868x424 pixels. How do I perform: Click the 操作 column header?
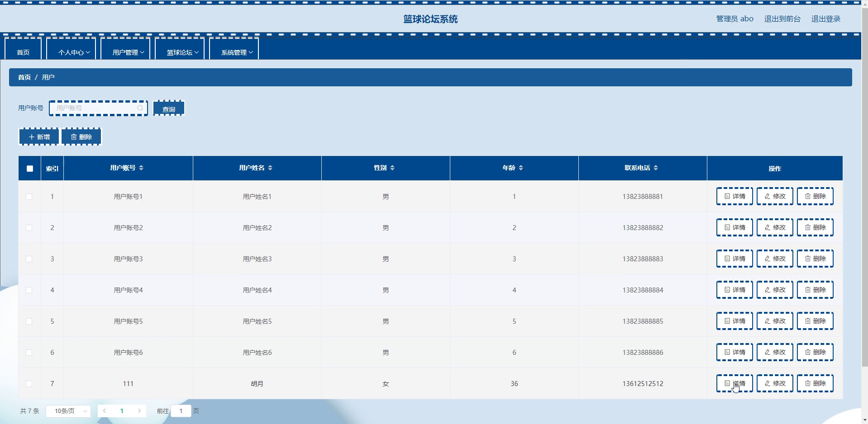tap(775, 169)
